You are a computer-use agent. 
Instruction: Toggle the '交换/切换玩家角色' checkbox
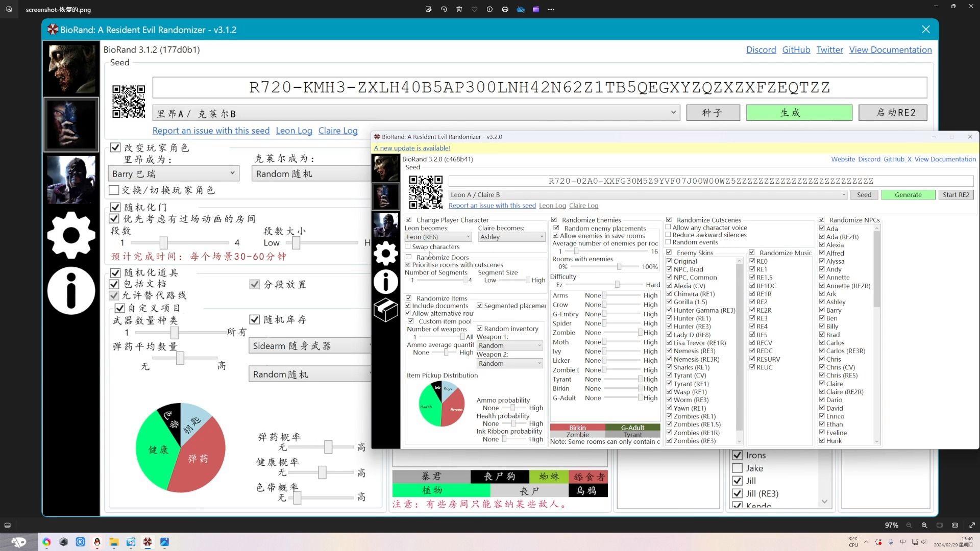coord(114,190)
